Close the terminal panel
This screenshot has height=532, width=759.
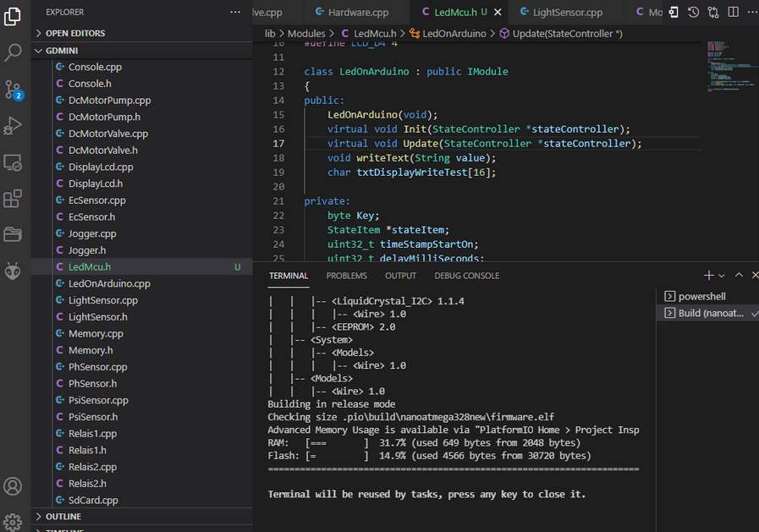(x=755, y=275)
